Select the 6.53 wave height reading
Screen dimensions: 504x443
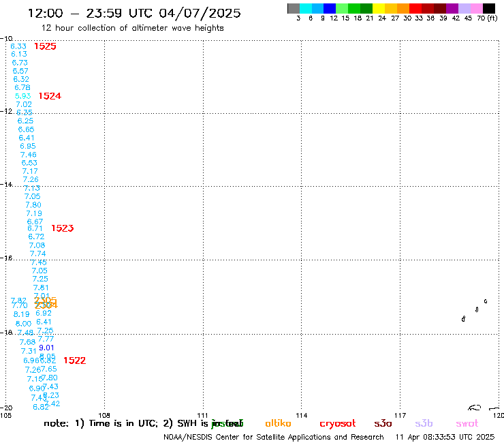[29, 163]
